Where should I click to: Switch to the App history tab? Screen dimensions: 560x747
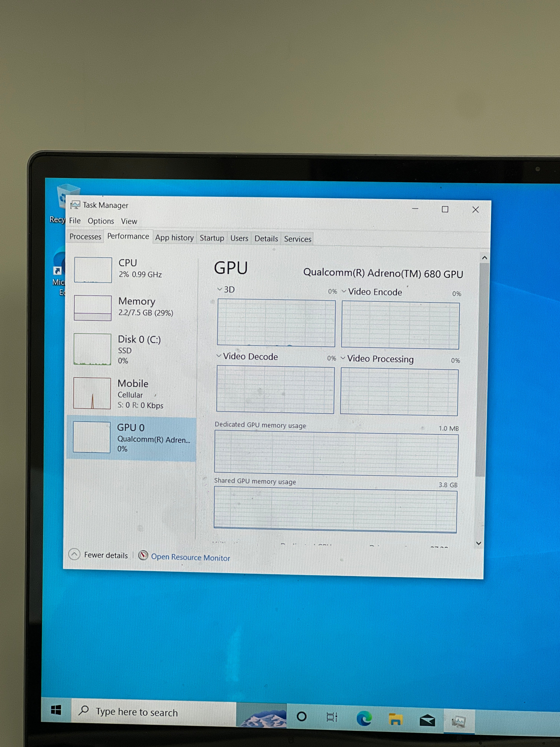pos(174,237)
